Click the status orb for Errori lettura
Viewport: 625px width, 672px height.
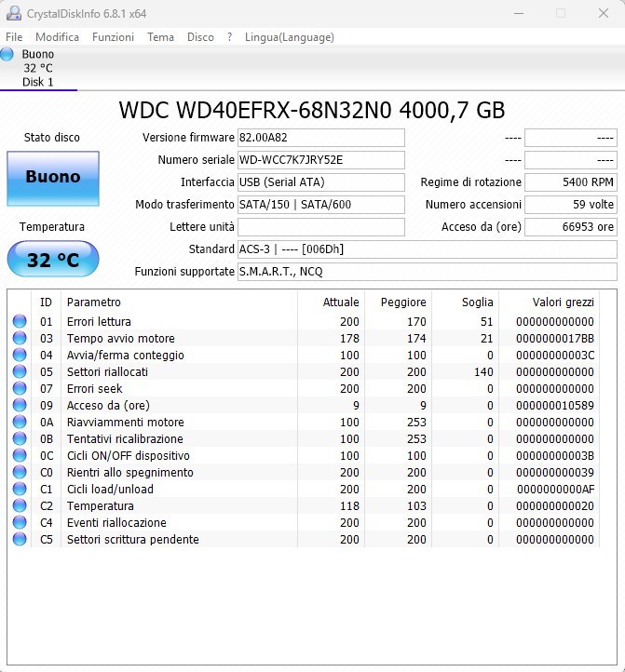[20, 321]
